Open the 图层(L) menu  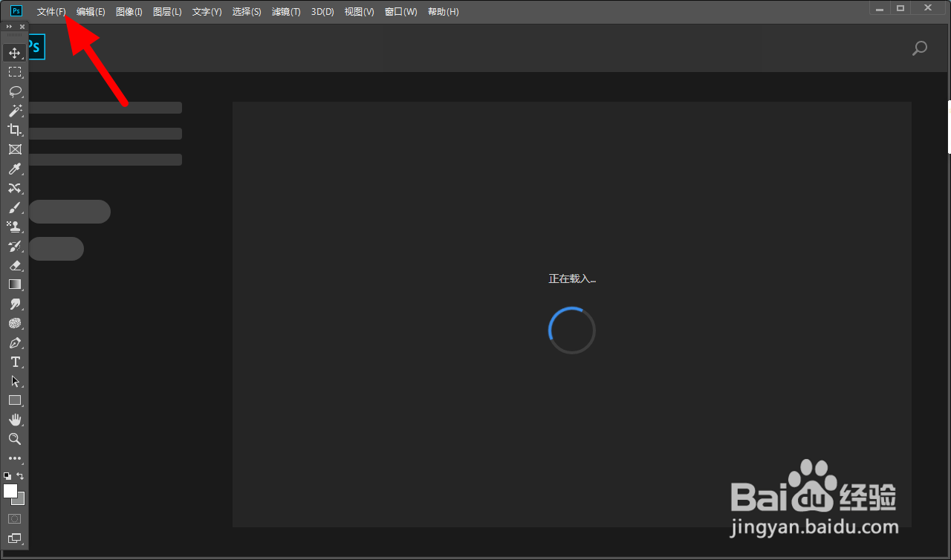tap(167, 12)
